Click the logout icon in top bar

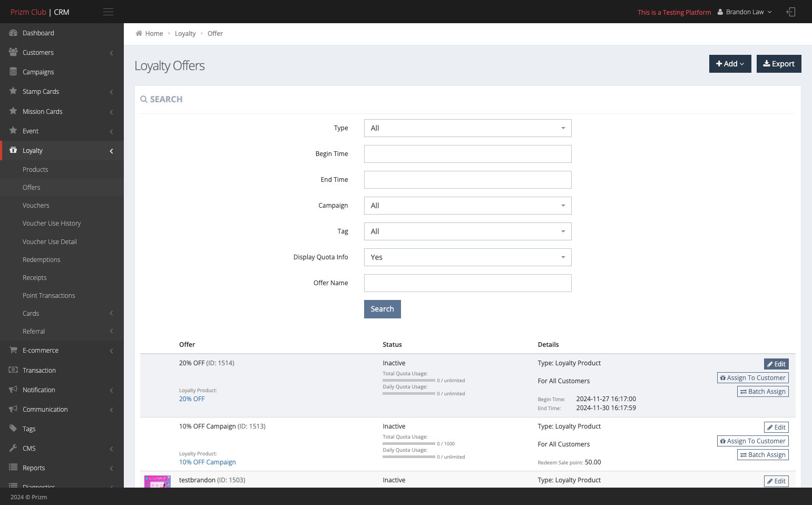[x=790, y=12]
